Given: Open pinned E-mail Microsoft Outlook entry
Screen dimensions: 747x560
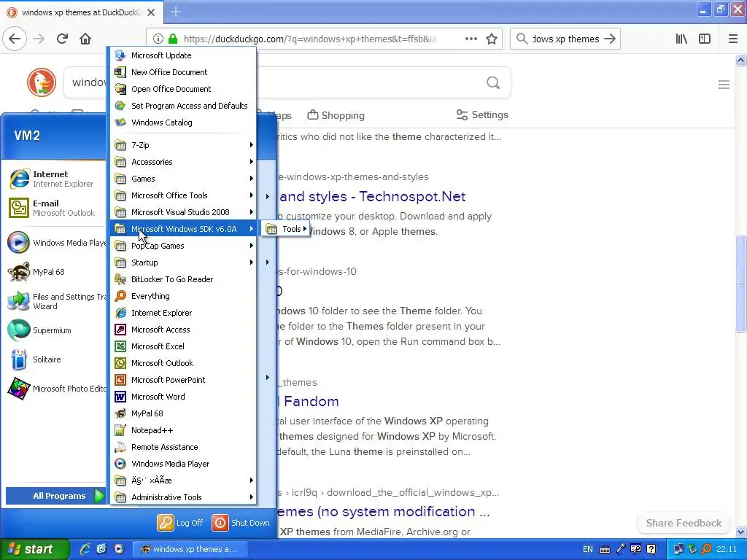Looking at the screenshot, I should [x=55, y=208].
